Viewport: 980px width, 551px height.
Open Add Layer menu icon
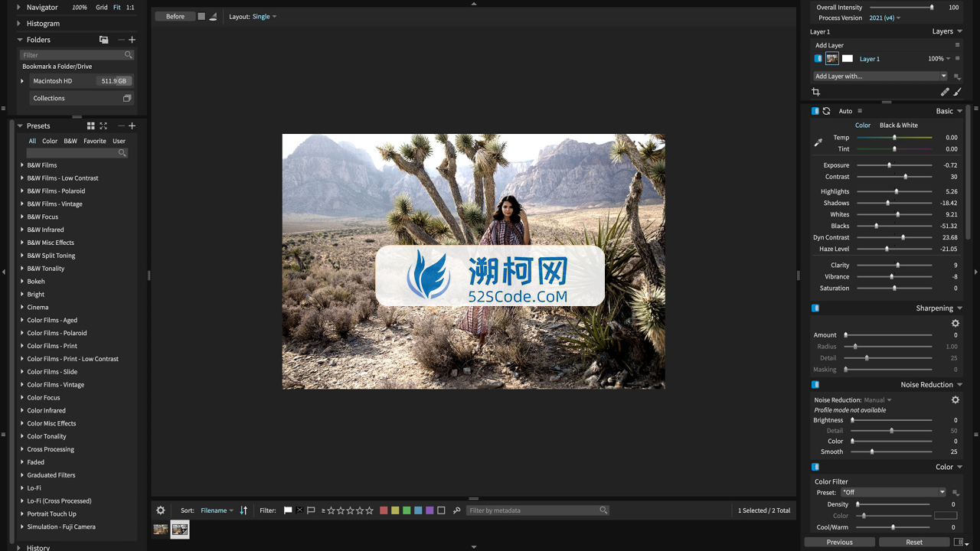957,45
